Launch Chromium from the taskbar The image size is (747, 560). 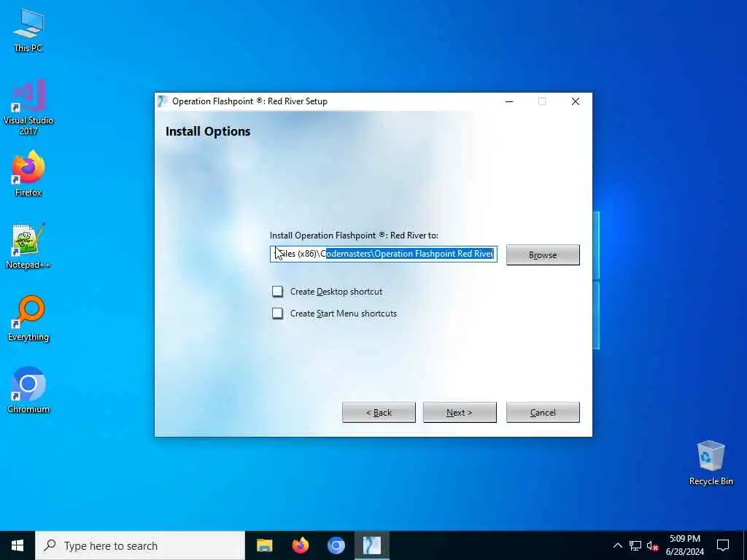click(336, 545)
